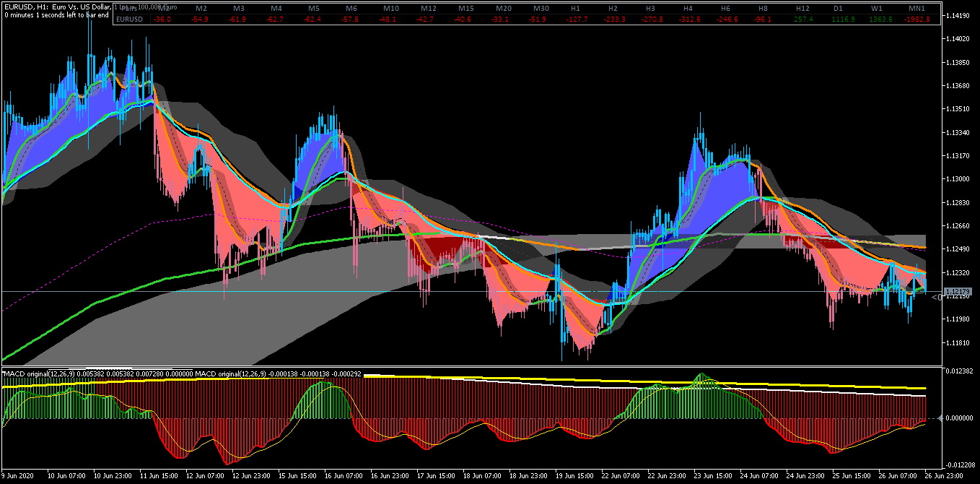Click the H1 column header
Image resolution: width=980 pixels, height=484 pixels.
575,8
